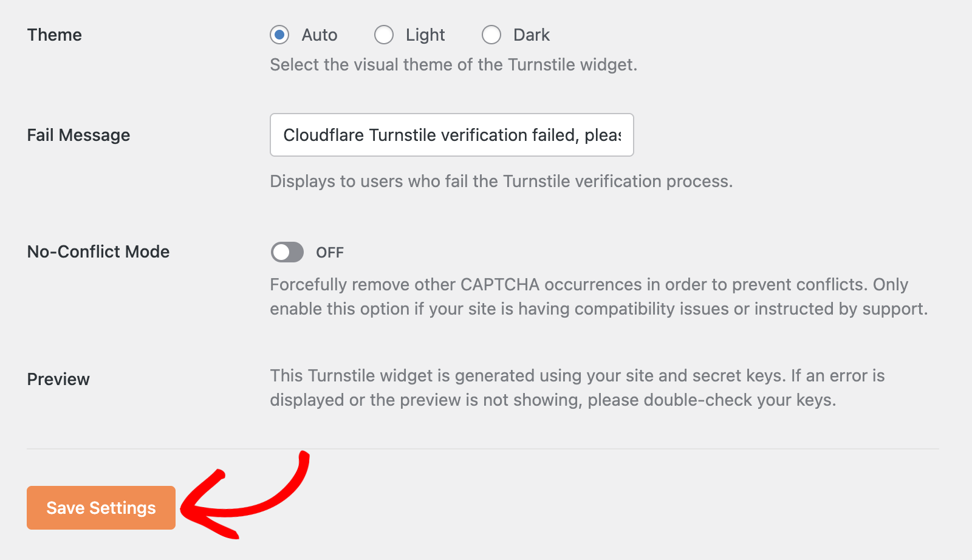Image resolution: width=972 pixels, height=560 pixels.
Task: Click the fail verification help text
Action: click(501, 181)
